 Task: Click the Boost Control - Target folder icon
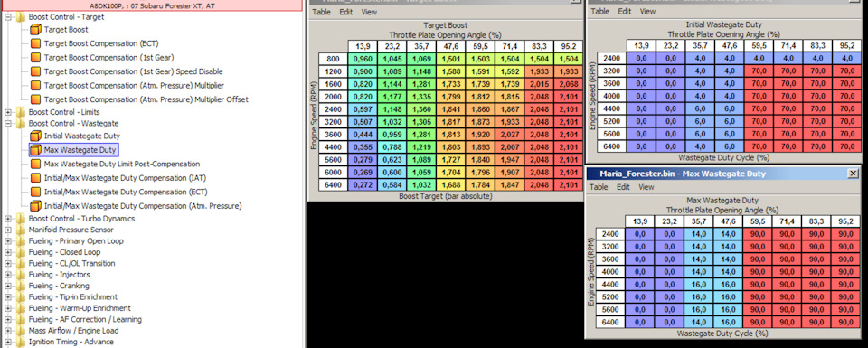21,17
